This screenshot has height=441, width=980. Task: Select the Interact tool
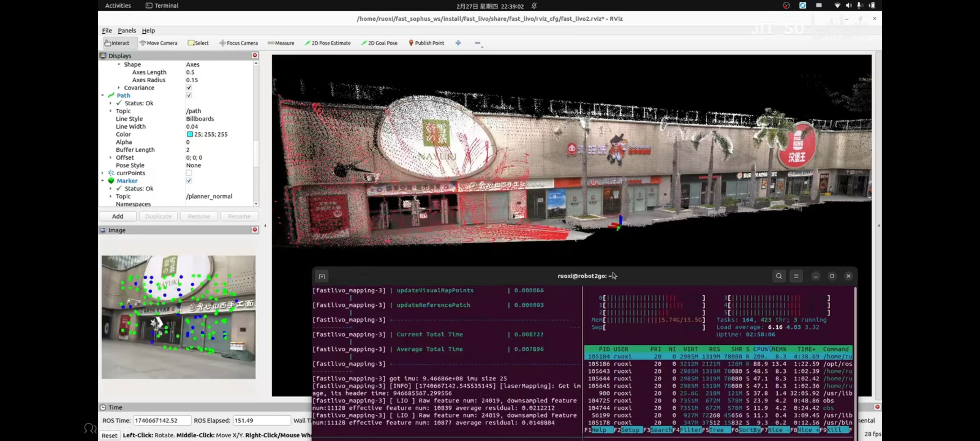tap(117, 43)
